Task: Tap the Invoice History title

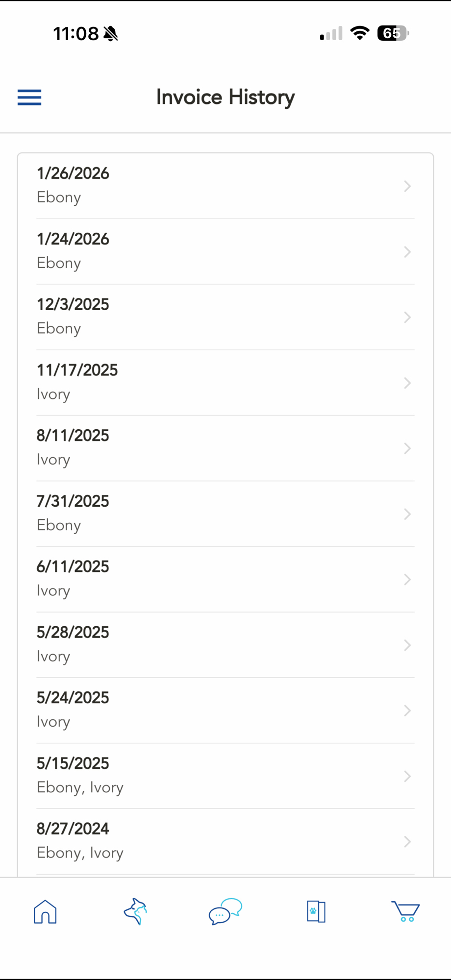Action: click(225, 98)
